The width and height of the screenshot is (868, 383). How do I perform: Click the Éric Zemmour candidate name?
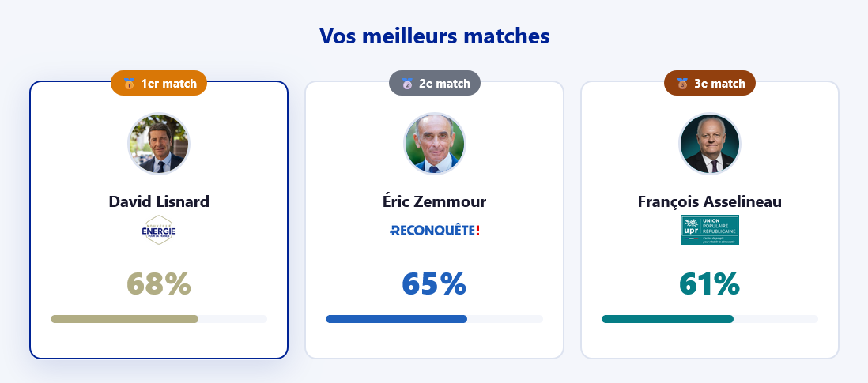click(434, 201)
